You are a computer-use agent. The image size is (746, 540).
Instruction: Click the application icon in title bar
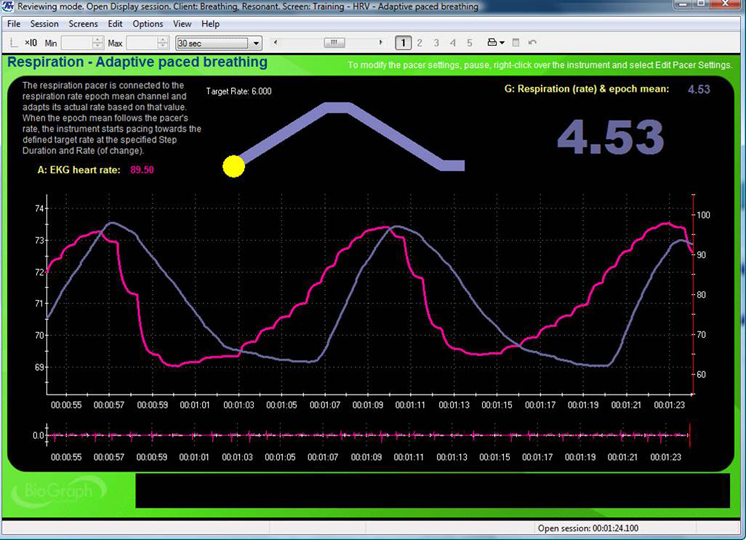click(9, 7)
